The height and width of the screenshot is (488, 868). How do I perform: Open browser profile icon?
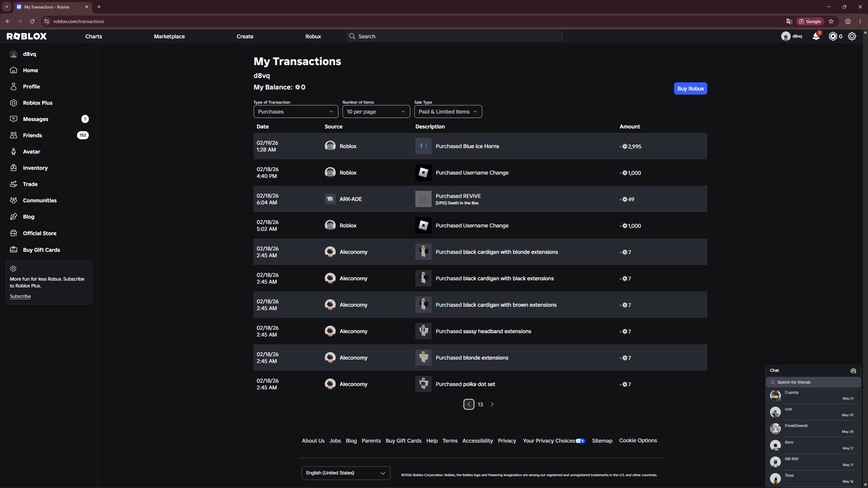[x=848, y=21]
